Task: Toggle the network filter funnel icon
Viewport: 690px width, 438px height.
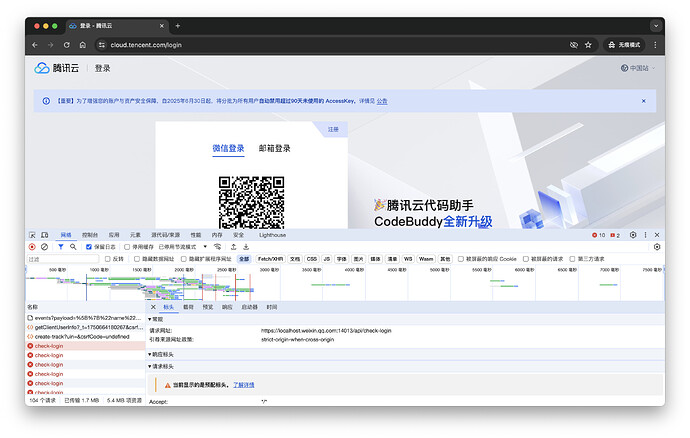Action: point(61,247)
